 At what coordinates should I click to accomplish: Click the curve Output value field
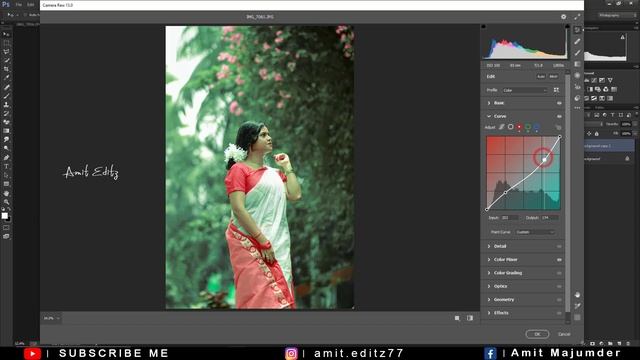pos(550,218)
